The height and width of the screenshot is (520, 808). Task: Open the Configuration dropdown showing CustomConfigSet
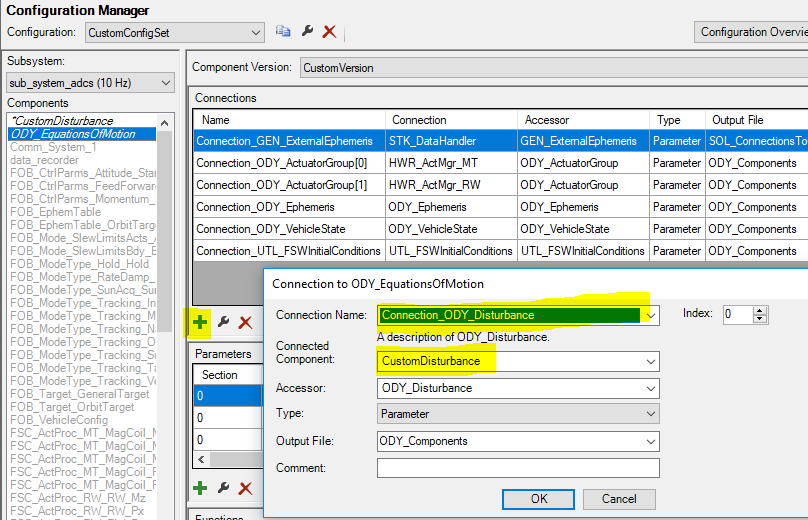[254, 33]
